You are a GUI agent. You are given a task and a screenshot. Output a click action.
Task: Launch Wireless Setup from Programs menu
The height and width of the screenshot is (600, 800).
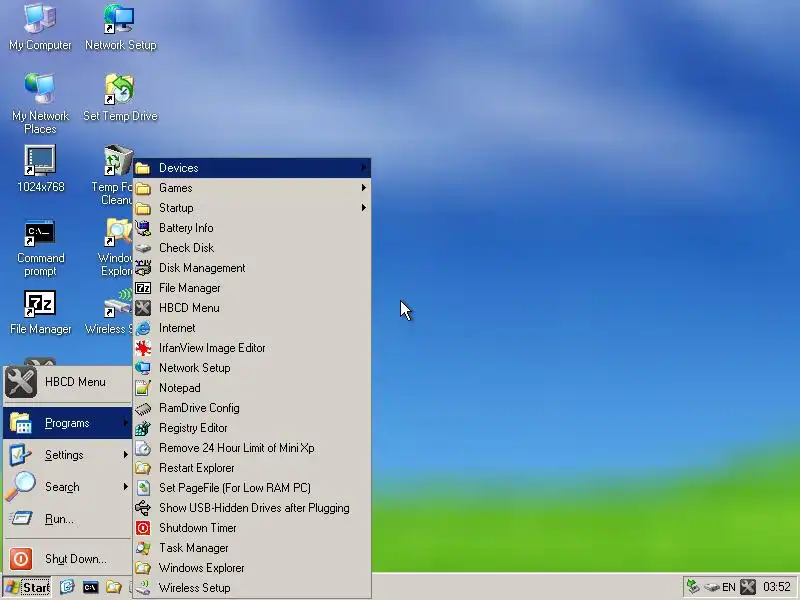point(252,588)
